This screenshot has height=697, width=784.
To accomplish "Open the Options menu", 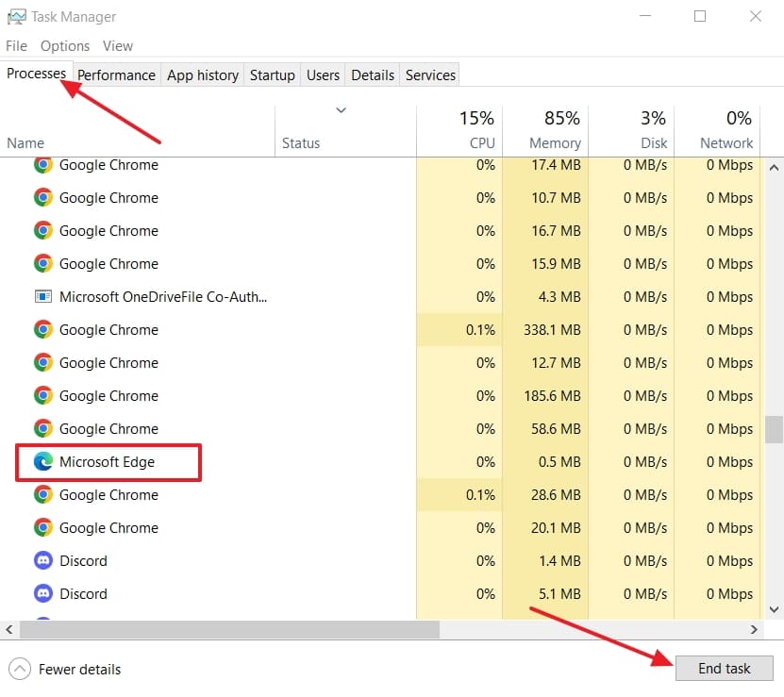I will click(x=64, y=45).
